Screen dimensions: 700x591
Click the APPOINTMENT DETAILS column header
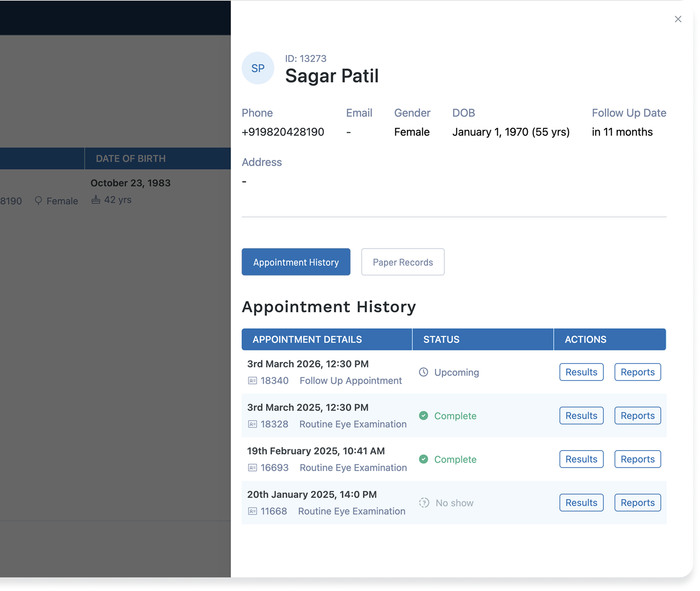pos(307,339)
